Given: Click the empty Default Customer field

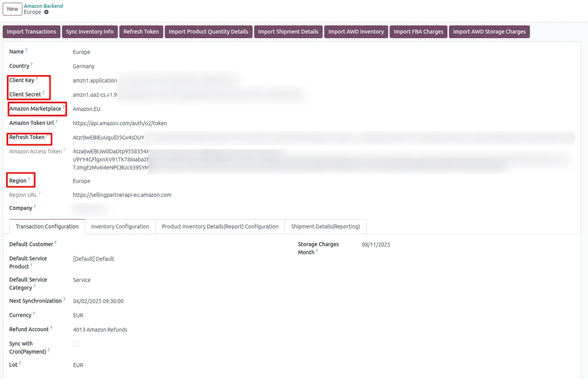Looking at the screenshot, I should [x=180, y=245].
